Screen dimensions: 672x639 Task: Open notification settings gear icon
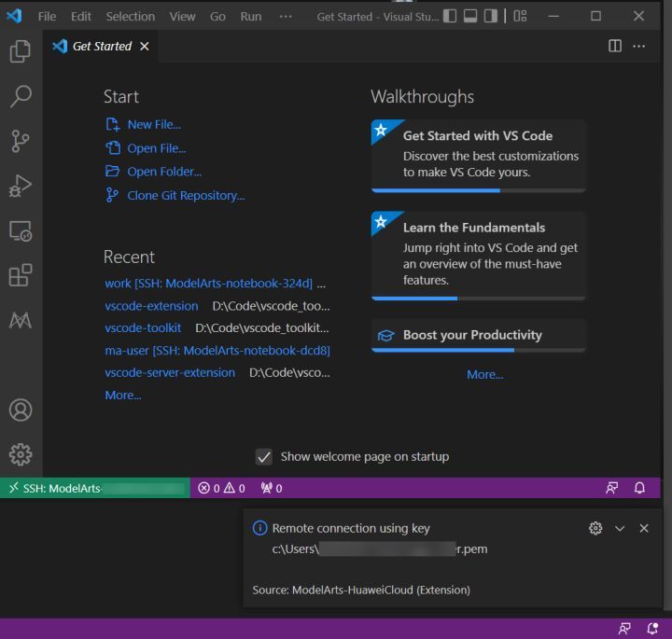[595, 529]
